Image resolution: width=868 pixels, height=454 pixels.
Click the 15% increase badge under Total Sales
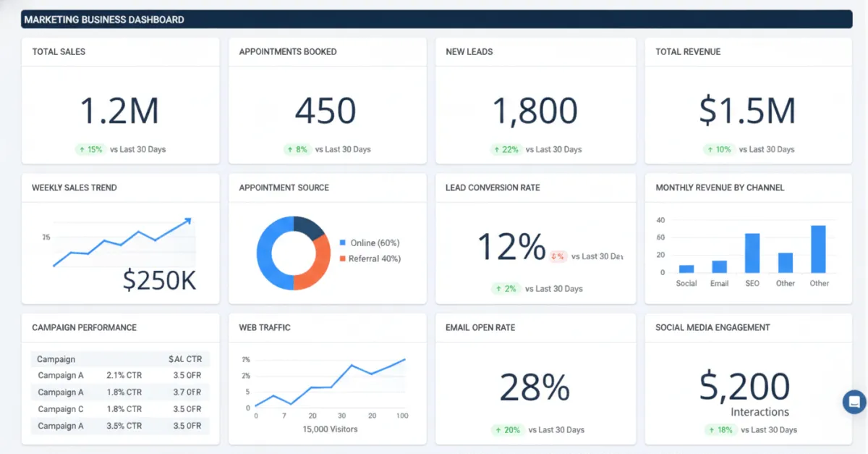pyautogui.click(x=90, y=149)
